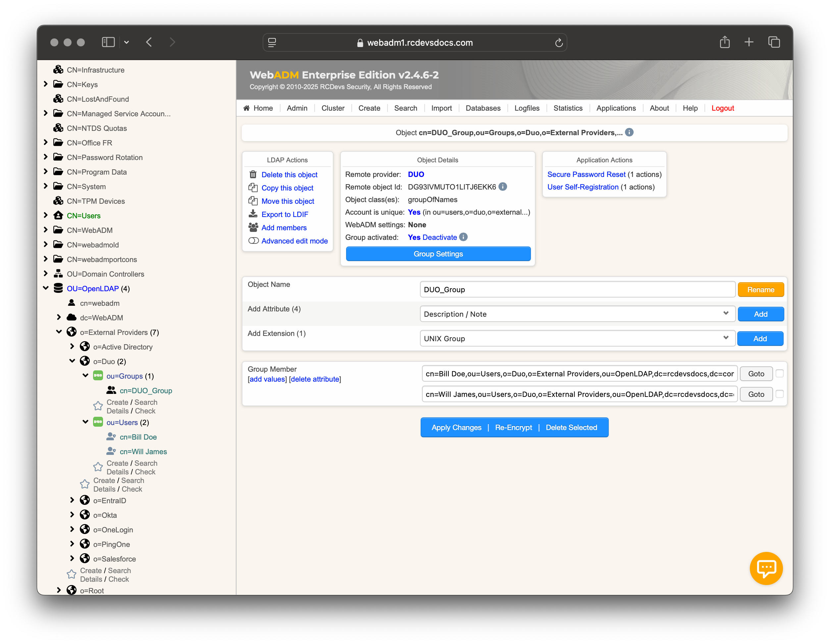Click Add button for Add Extension
The height and width of the screenshot is (644, 830).
[x=760, y=338]
